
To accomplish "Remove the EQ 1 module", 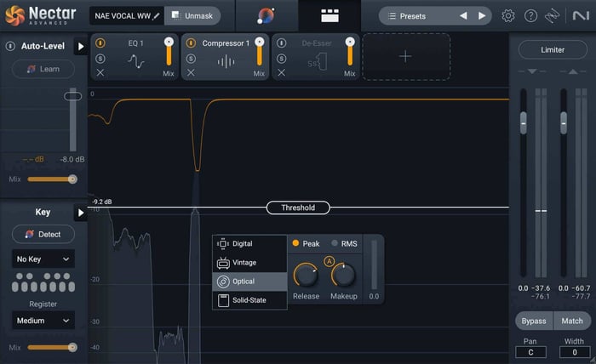I will [100, 72].
